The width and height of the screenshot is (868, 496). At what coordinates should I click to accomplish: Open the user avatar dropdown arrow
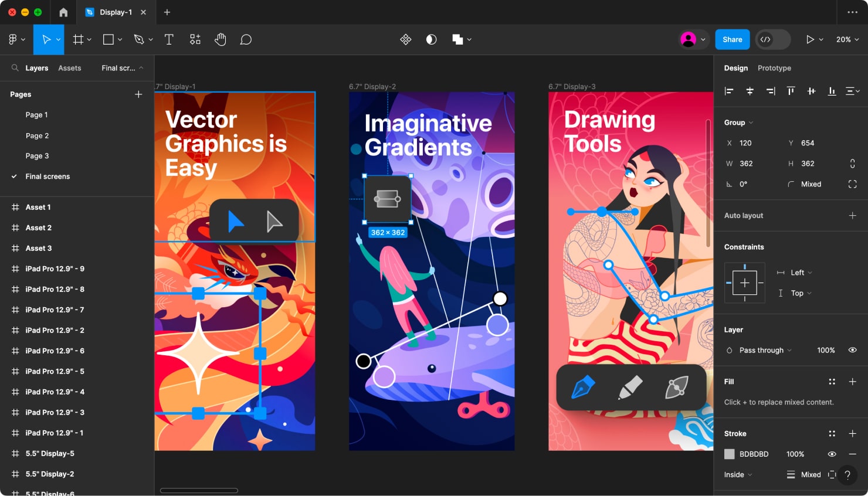pos(703,39)
